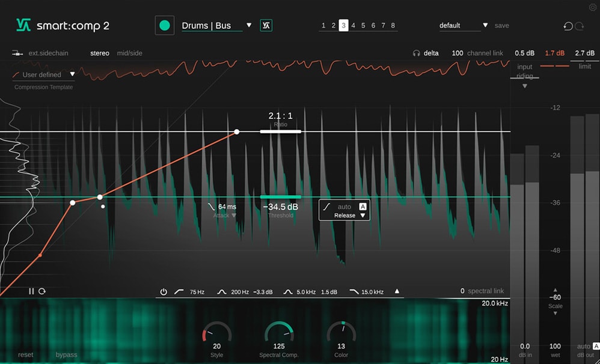Click the green threshold handle bar
Image resolution: width=600 pixels, height=364 pixels.
[281, 197]
